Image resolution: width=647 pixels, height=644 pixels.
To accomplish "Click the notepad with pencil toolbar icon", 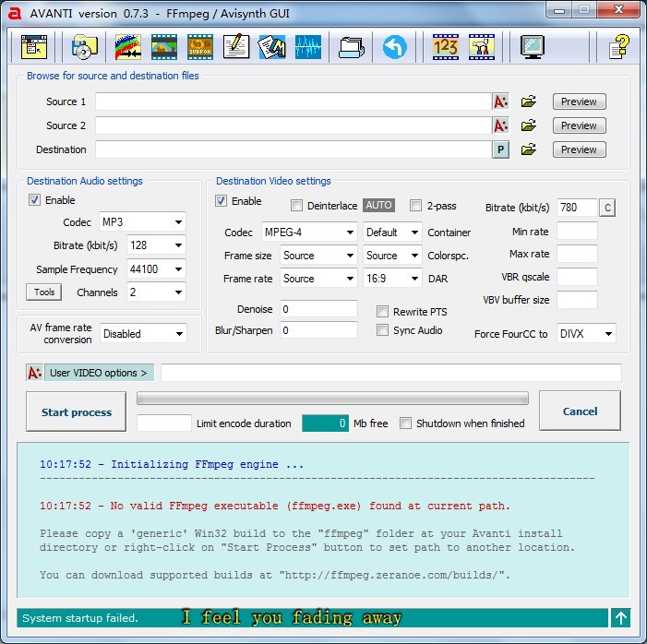I will (x=236, y=46).
